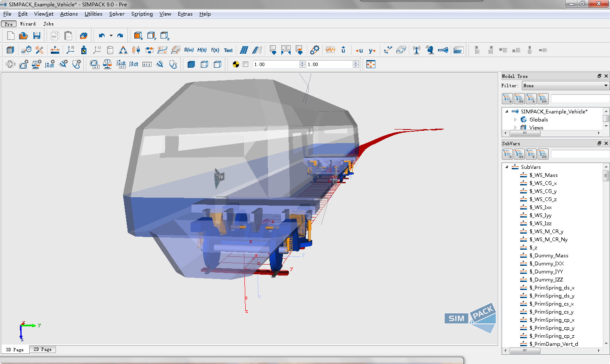Open the ViewSet menu
The width and height of the screenshot is (610, 364).
(44, 14)
